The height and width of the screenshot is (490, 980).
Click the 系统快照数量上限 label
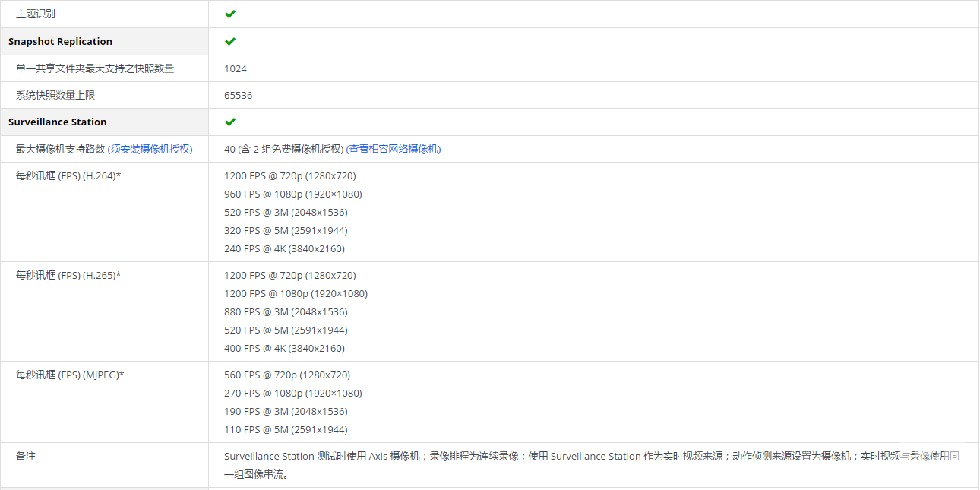55,95
